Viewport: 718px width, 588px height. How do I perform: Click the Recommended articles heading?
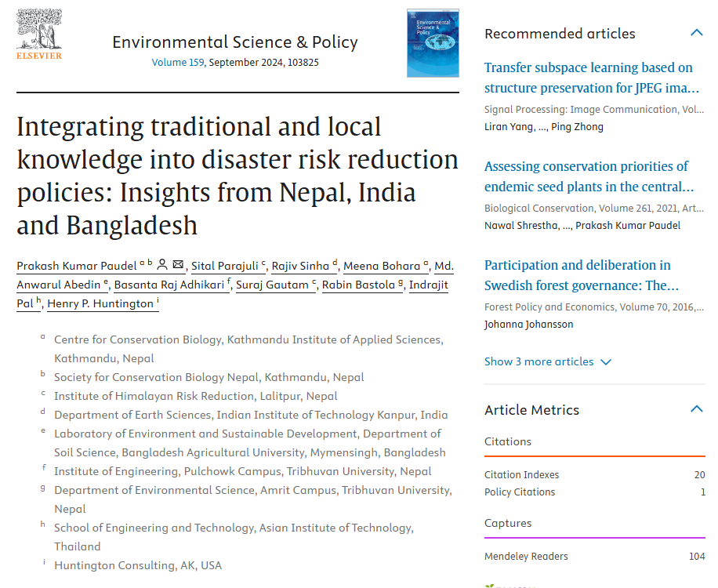pos(560,34)
